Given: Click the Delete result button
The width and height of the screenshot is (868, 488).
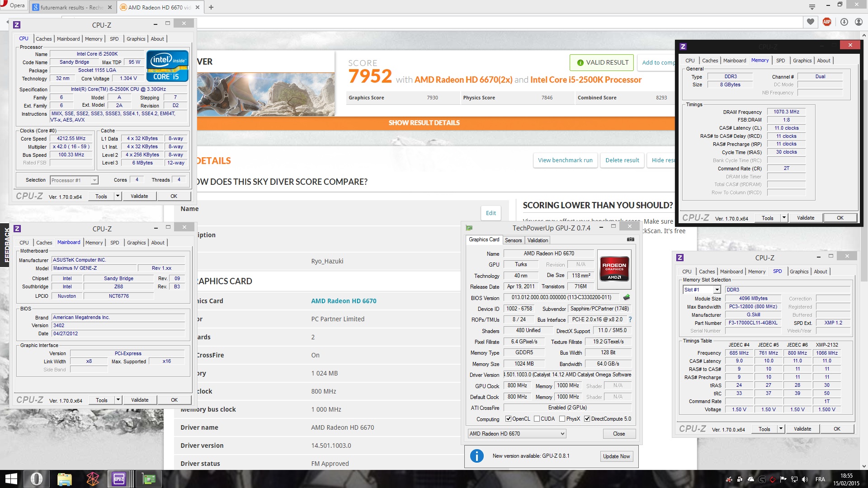Looking at the screenshot, I should pos(622,160).
